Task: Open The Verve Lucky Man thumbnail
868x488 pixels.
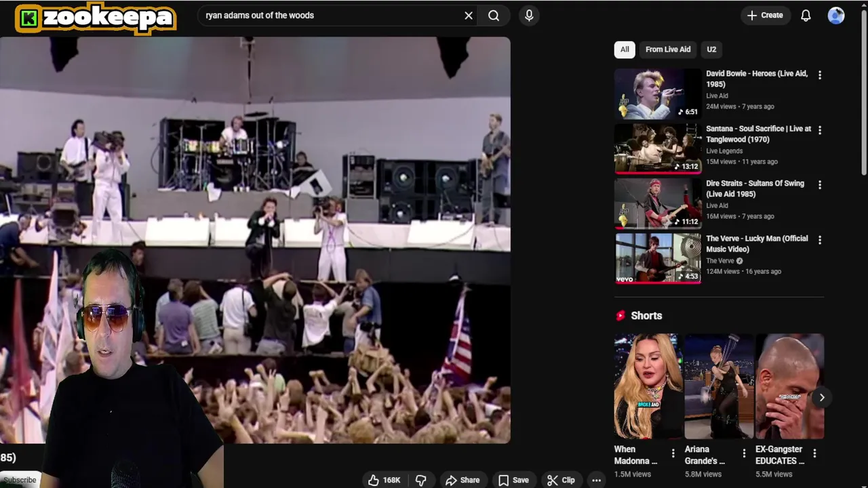Action: [x=658, y=258]
